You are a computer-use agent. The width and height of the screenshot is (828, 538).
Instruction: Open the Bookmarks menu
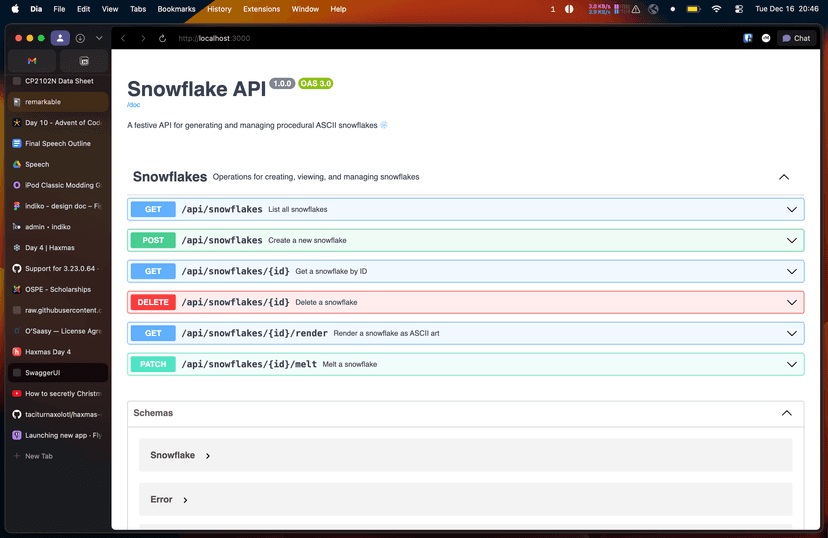(176, 9)
